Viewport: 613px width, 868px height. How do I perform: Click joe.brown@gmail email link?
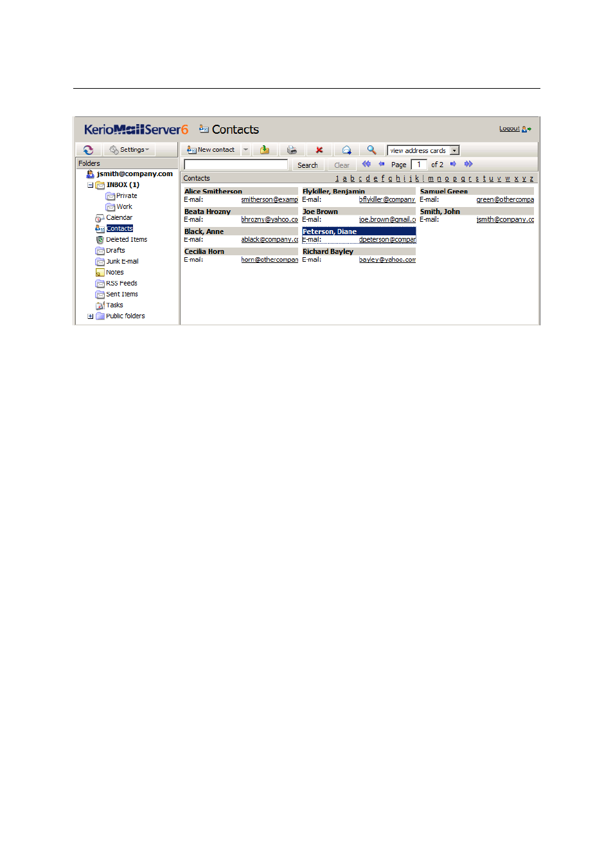point(387,219)
